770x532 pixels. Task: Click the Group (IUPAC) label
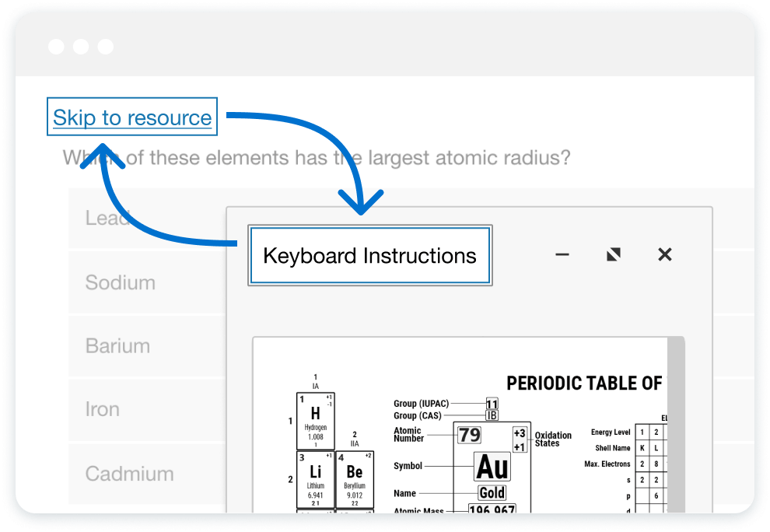tap(422, 404)
